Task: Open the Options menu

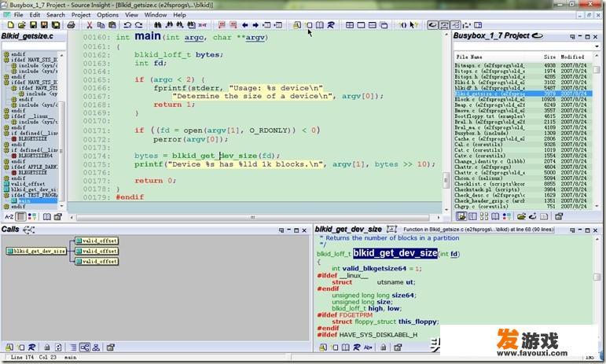Action: 108,15
